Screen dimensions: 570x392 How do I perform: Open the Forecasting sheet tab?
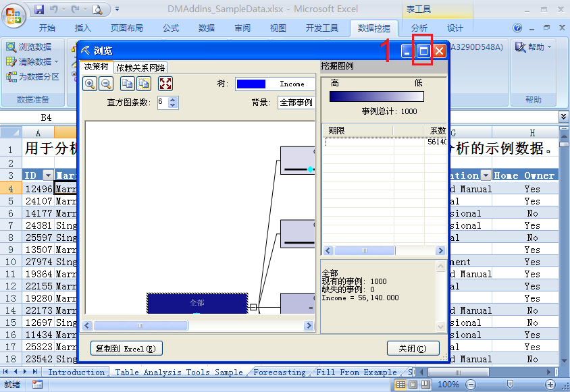coord(279,372)
